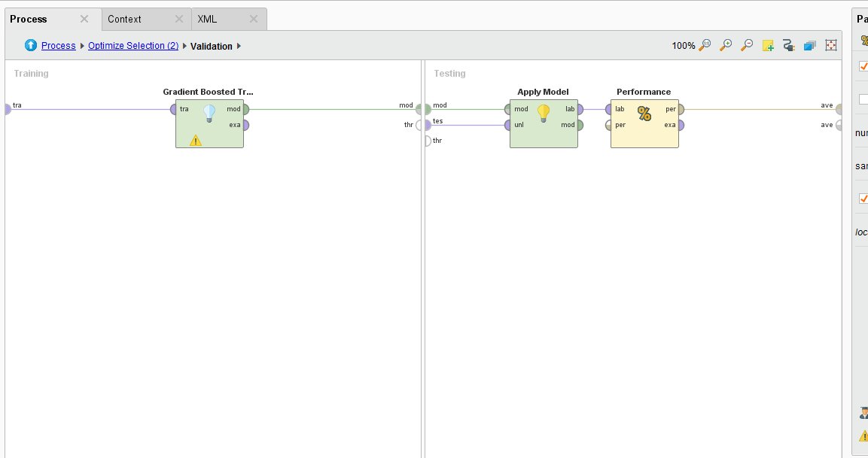Expand the arrow after the Validation breadcrumb
Image resolution: width=868 pixels, height=458 pixels.
pos(239,46)
